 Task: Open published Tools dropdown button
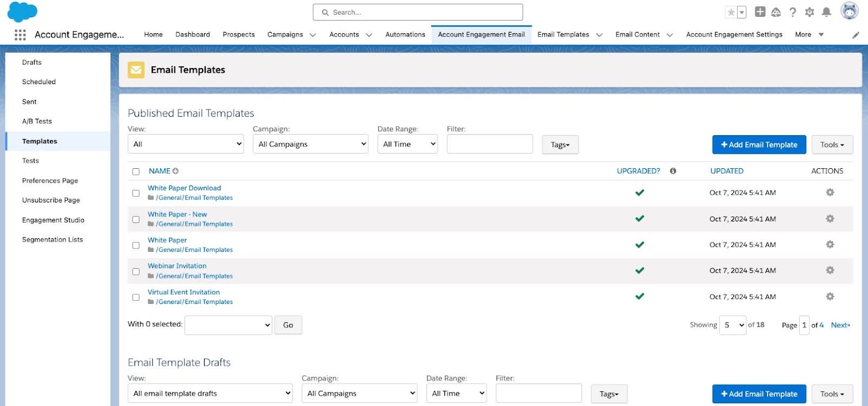click(x=832, y=145)
